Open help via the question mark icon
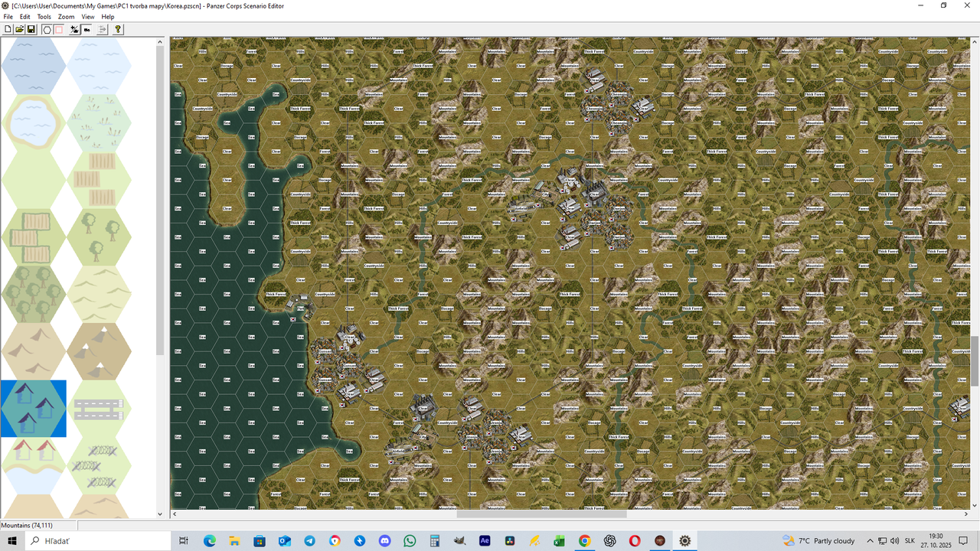This screenshot has height=551, width=980. coord(118,29)
